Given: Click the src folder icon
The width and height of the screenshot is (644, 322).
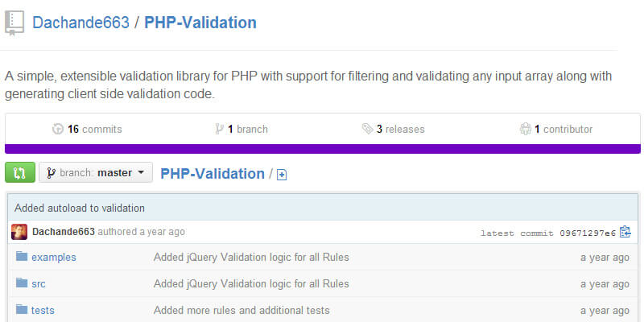Looking at the screenshot, I should click(x=21, y=283).
